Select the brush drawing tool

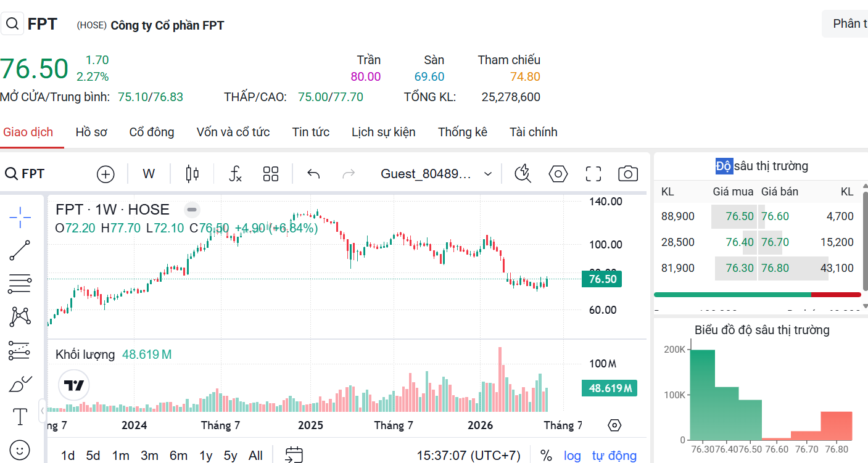[20, 383]
